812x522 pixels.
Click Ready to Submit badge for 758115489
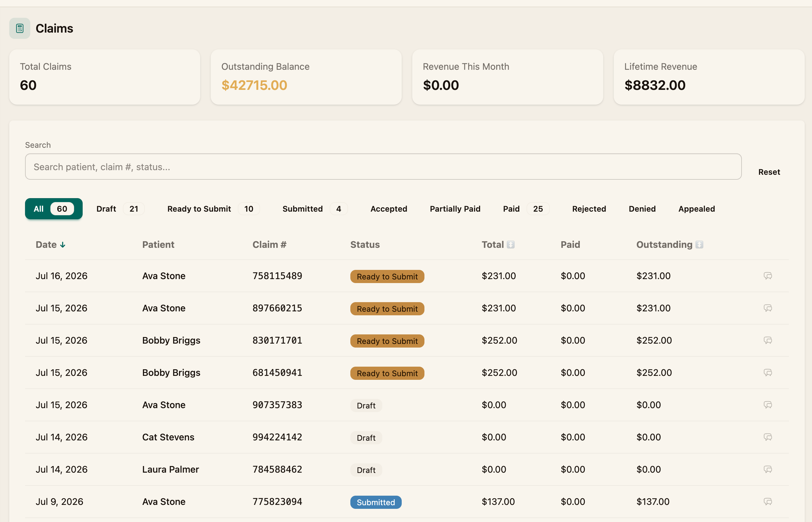[x=387, y=276]
